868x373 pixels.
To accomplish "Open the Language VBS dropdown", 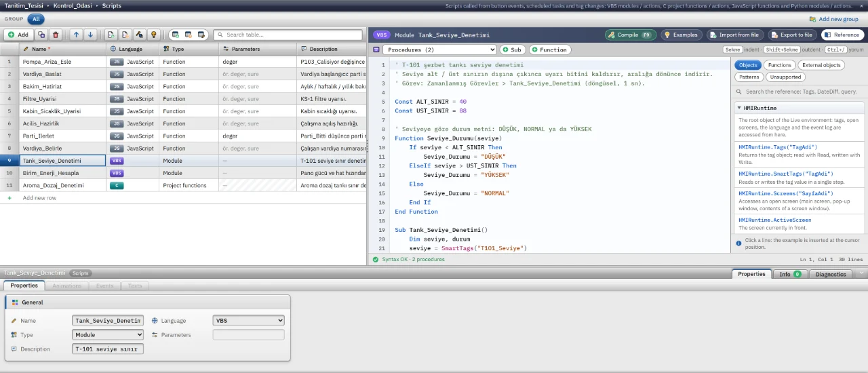I will (249, 321).
